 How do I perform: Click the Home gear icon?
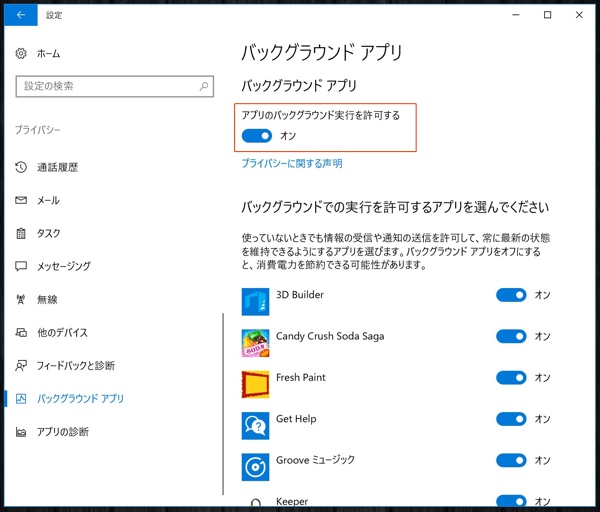pos(21,54)
